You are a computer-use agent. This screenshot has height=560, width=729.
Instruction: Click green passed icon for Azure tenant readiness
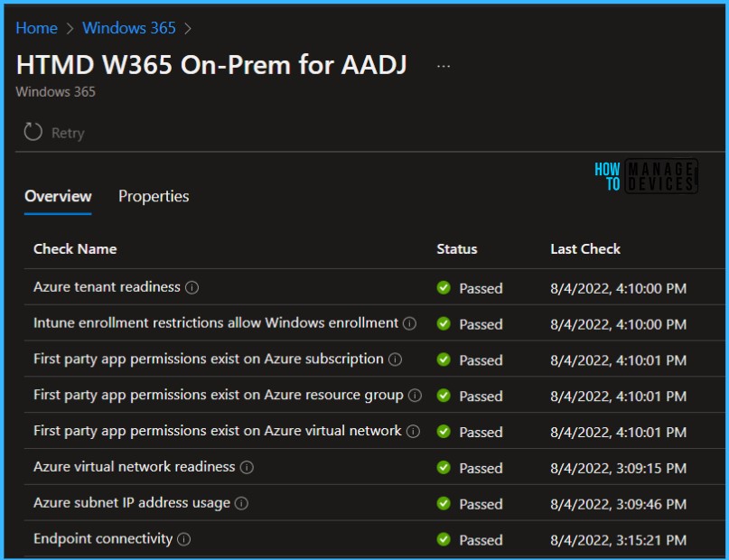pos(444,287)
